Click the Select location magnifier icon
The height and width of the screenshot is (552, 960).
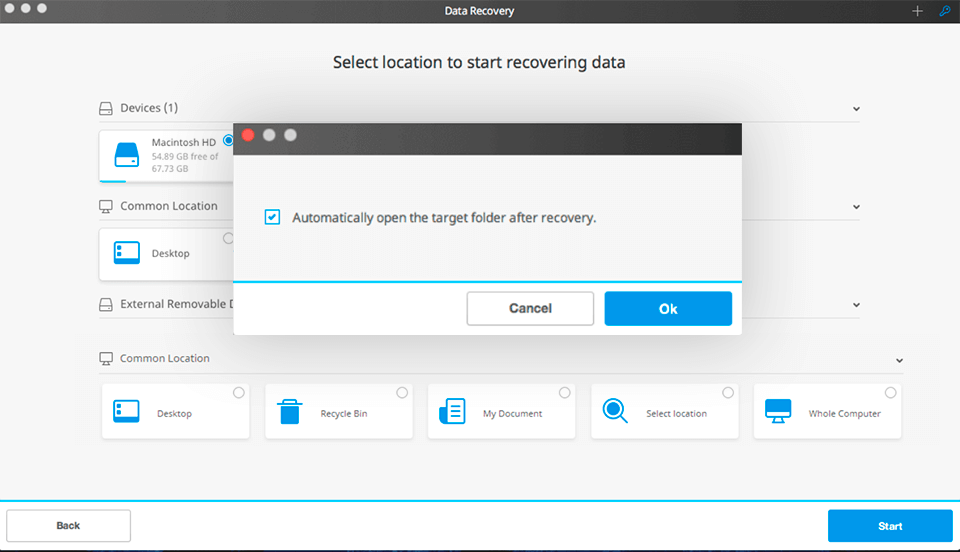[615, 411]
